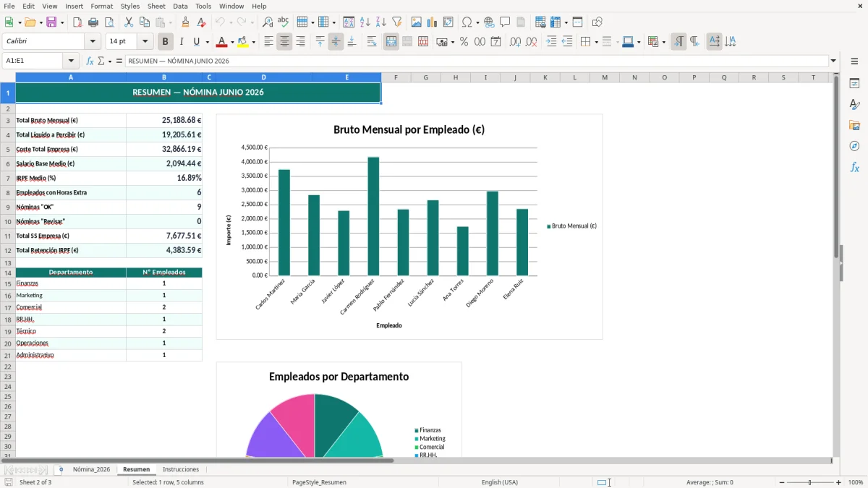The height and width of the screenshot is (488, 868).
Task: Toggle Wrap Text
Action: tap(372, 42)
